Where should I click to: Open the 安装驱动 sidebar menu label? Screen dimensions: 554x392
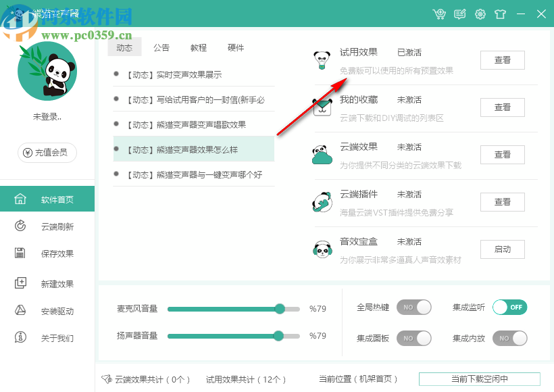point(57,312)
